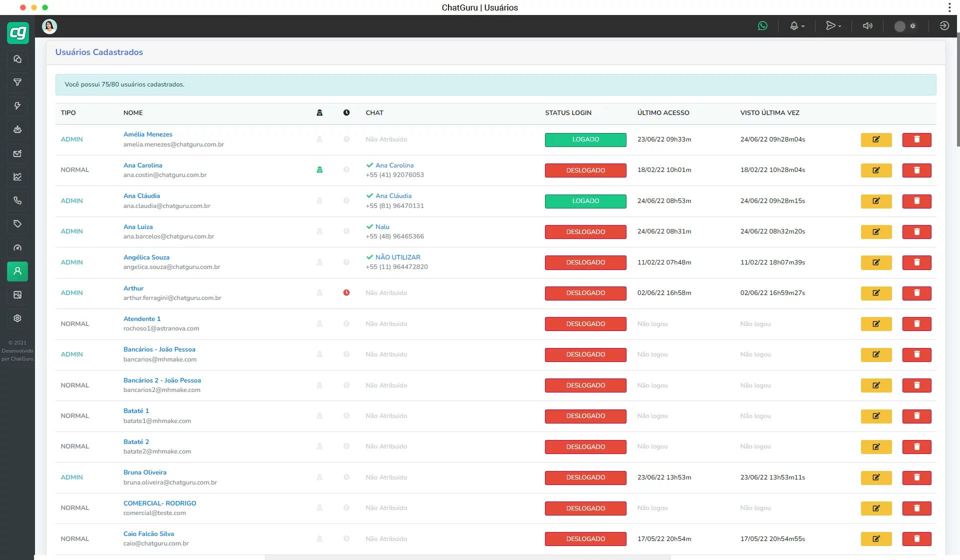Toggle the red clock icon for Arthur

point(346,293)
